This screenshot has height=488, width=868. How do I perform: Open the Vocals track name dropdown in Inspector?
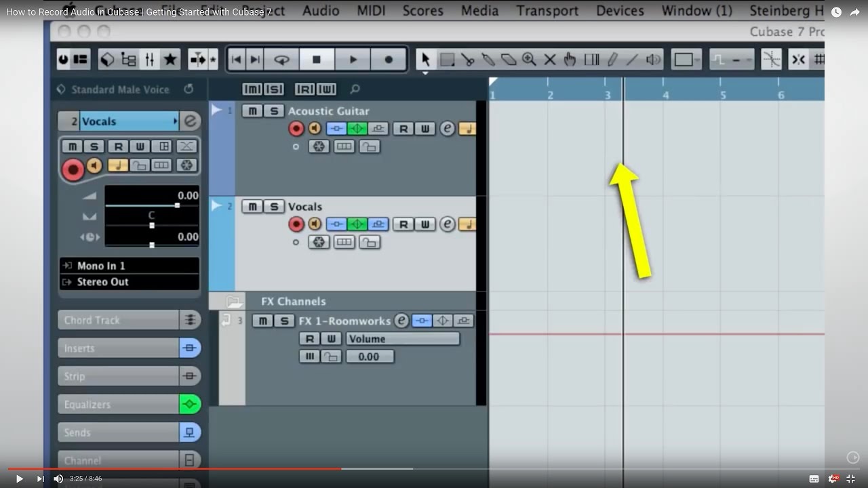(129, 121)
